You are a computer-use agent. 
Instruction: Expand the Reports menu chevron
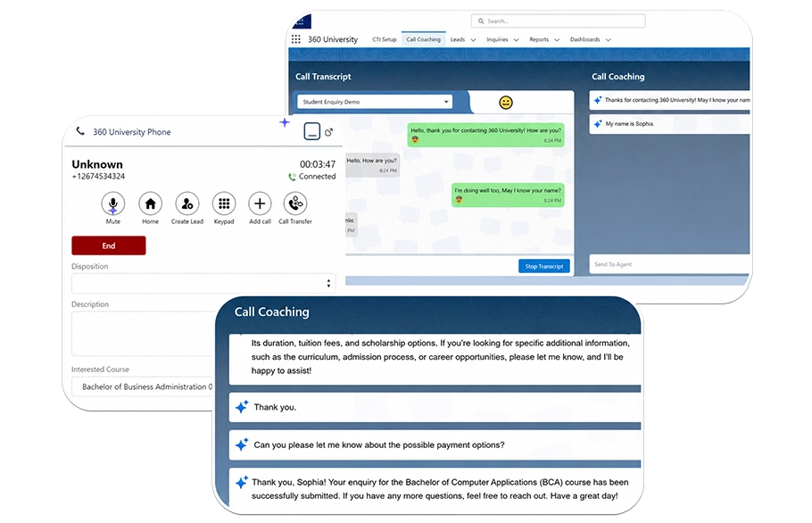[x=557, y=40]
